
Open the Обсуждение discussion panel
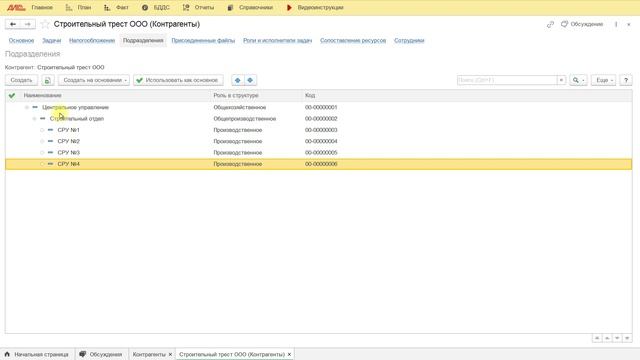pos(582,24)
